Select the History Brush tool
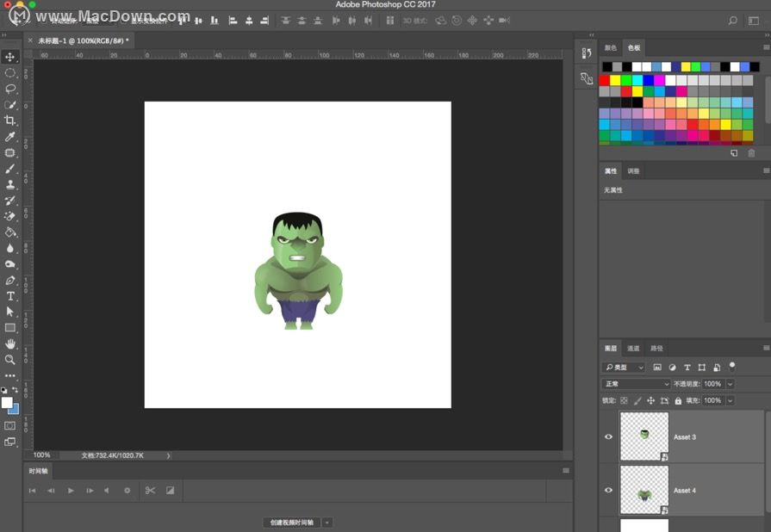The image size is (771, 532). pos(9,201)
